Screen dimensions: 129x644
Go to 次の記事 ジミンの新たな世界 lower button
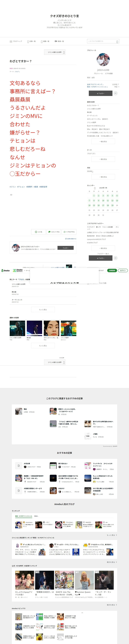click(55, 362)
